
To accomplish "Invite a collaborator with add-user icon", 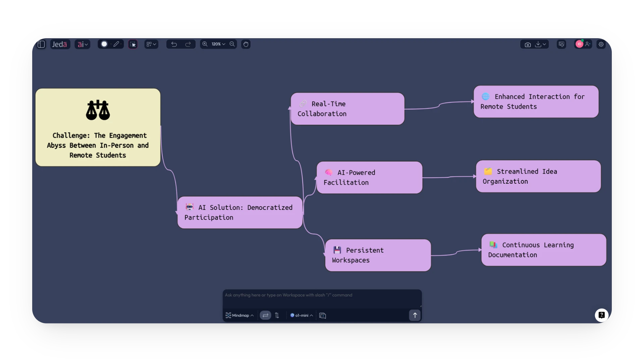I will (588, 44).
